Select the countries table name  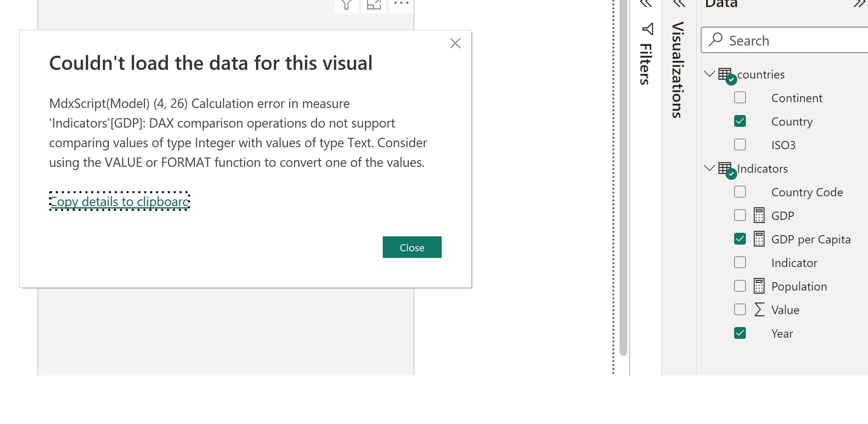pos(761,75)
